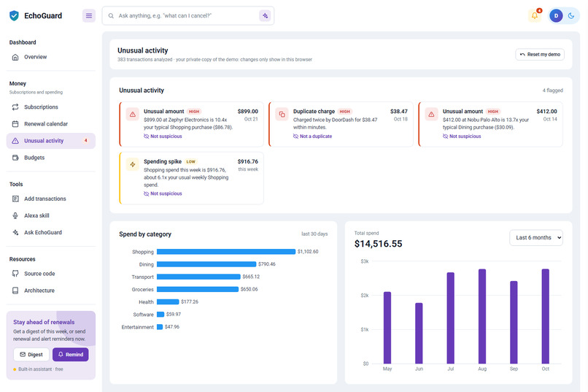The width and height of the screenshot is (588, 392).
Task: Click the Jun spend column
Action: (x=419, y=333)
